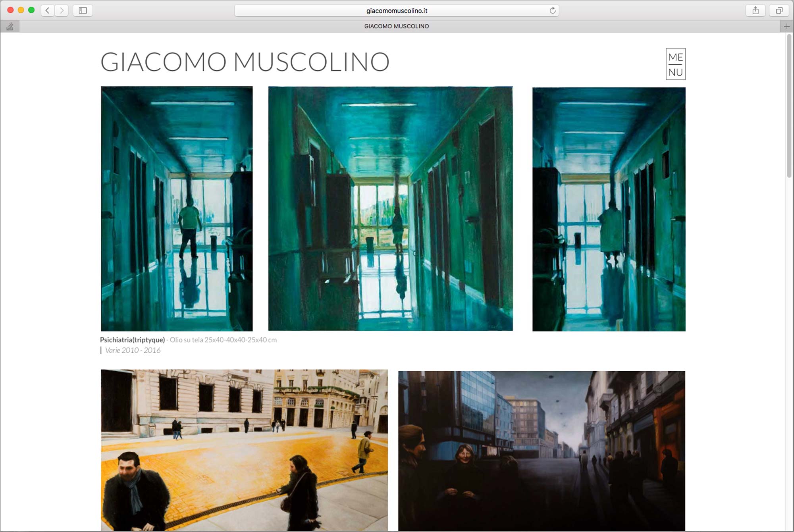The width and height of the screenshot is (794, 532).
Task: Open a new browser tab
Action: point(786,26)
